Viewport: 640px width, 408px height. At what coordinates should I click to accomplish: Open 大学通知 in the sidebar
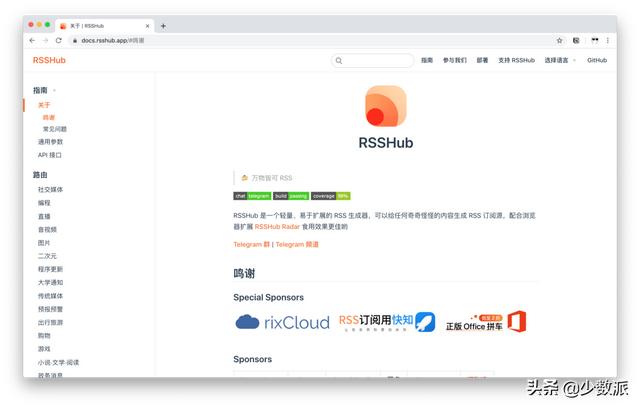pos(50,282)
